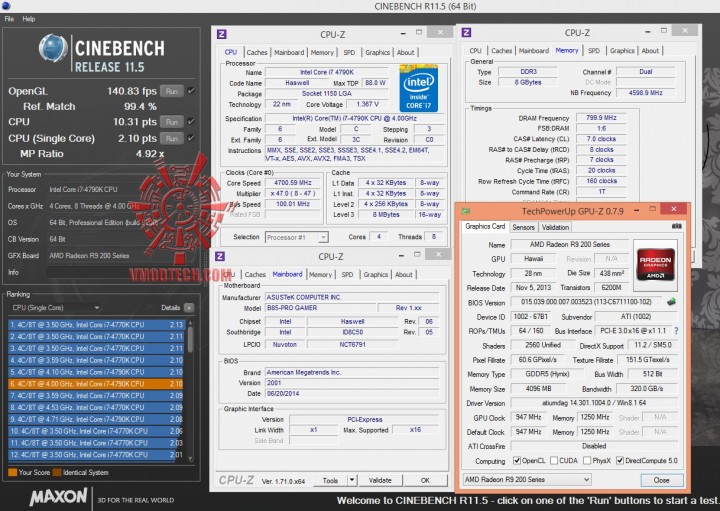The height and width of the screenshot is (511, 720).
Task: Toggle the CUDA checkbox in GPU-Z
Action: click(x=554, y=460)
